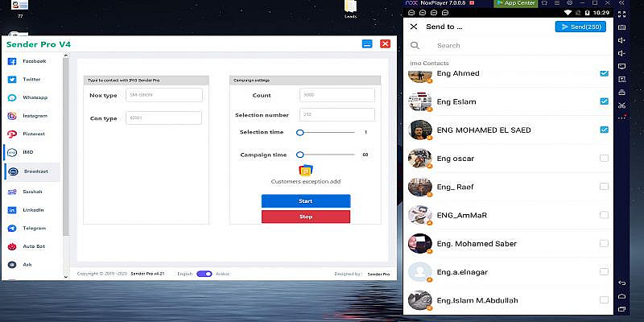Image resolution: width=644 pixels, height=322 pixels.
Task: Open the Pinterest sidebar icon
Action: point(12,134)
